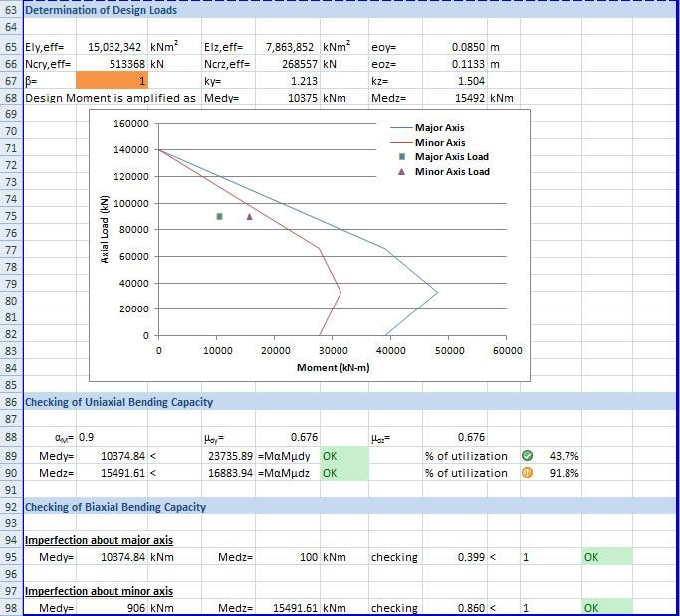Select cell with value 23735.89
This screenshot has width=680, height=616.
[x=229, y=456]
